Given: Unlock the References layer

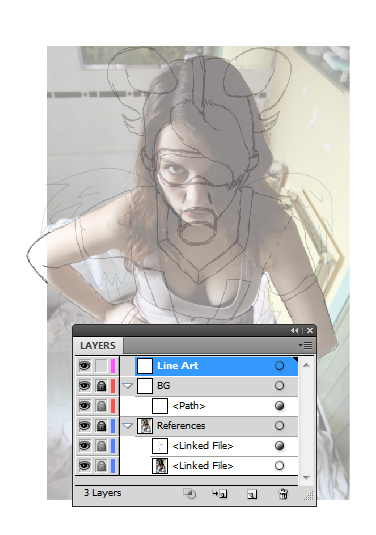Looking at the screenshot, I should [x=101, y=426].
